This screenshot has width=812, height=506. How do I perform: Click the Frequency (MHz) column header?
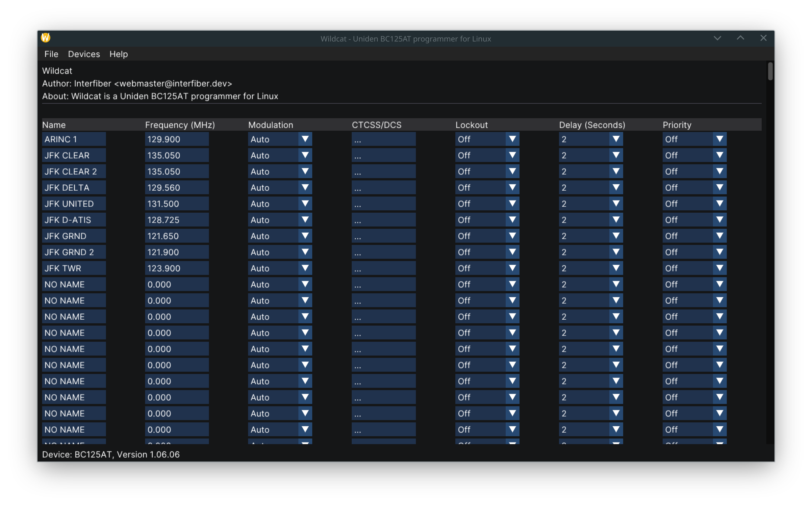pos(180,125)
